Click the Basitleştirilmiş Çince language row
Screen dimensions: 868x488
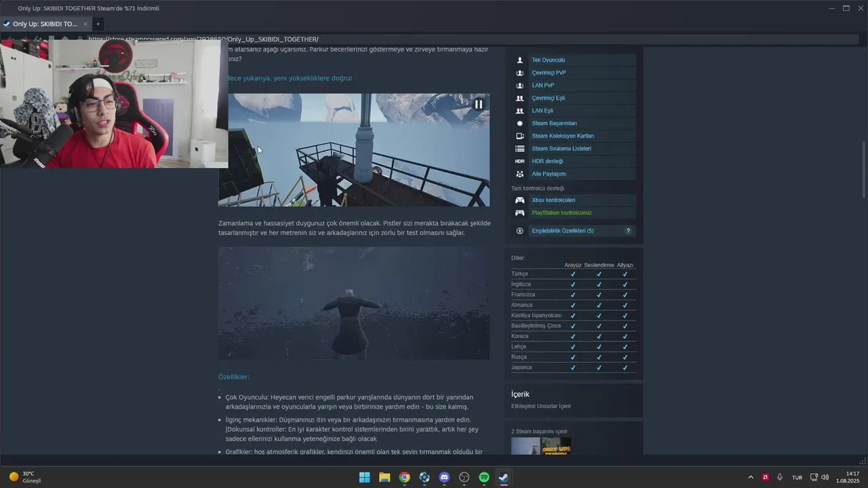pos(573,326)
